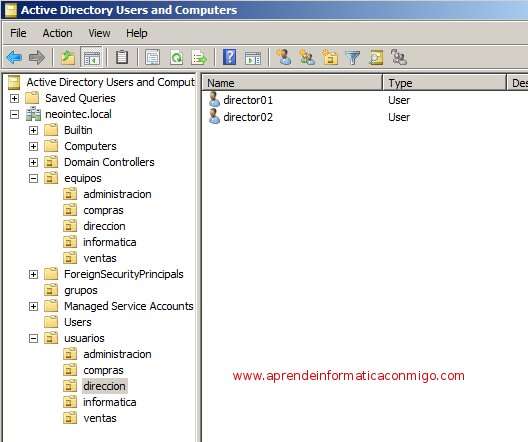
Task: Open the View menu
Action: (x=99, y=33)
